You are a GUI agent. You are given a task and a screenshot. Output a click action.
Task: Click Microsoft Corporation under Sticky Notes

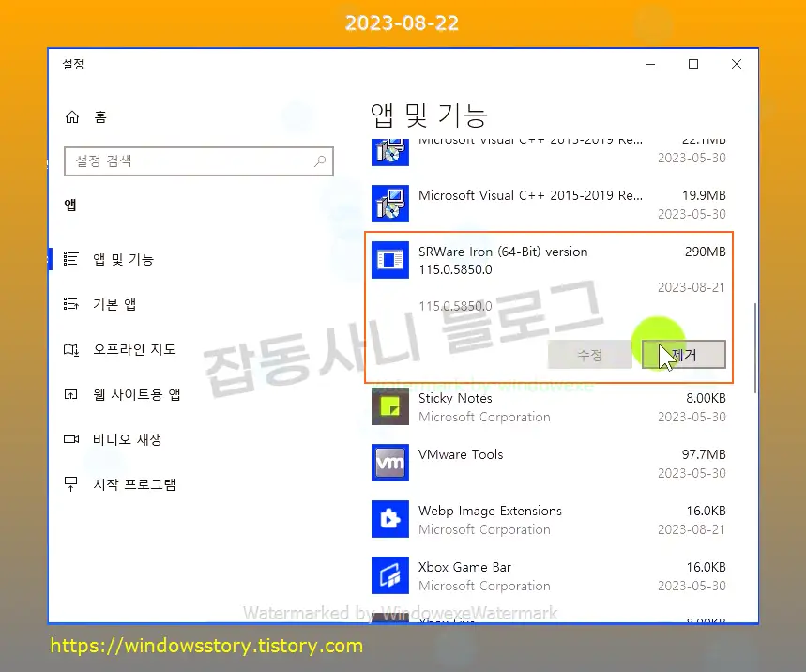(484, 417)
